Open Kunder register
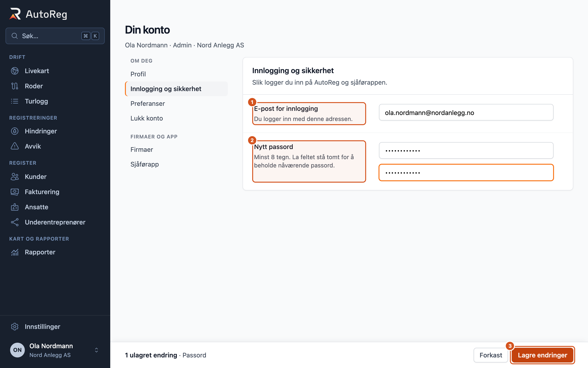588x368 pixels. (55, 176)
